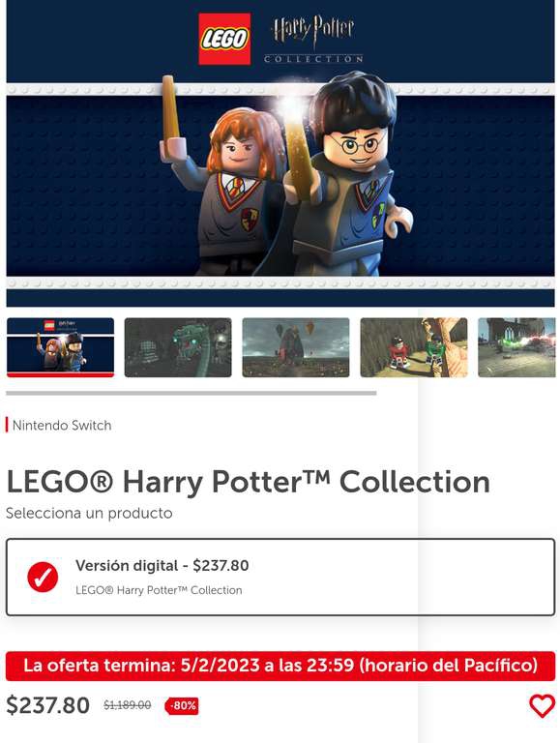The width and height of the screenshot is (560, 743).
Task: Click the LEGO Harry Potter Collection title heading
Action: pos(248,482)
